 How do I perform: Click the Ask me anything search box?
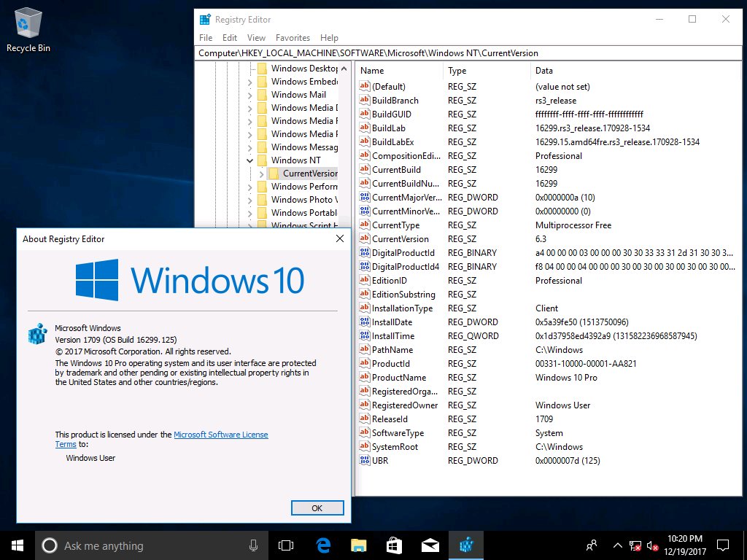coord(151,545)
